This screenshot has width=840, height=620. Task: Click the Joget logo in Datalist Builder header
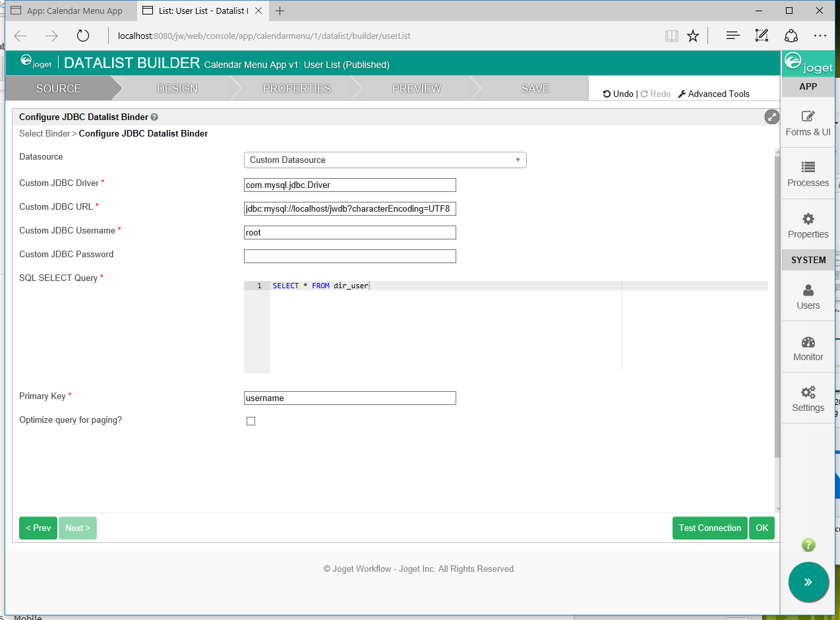point(36,63)
